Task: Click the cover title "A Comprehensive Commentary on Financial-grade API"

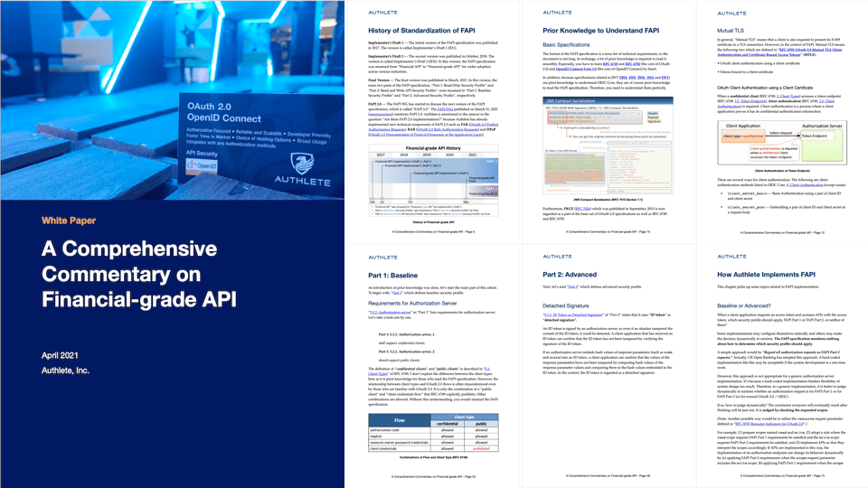Action: point(139,274)
